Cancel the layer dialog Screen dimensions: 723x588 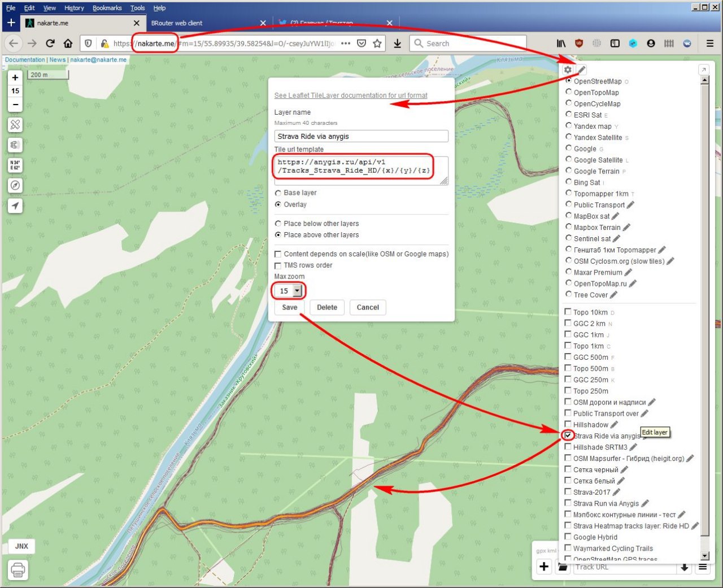point(368,307)
